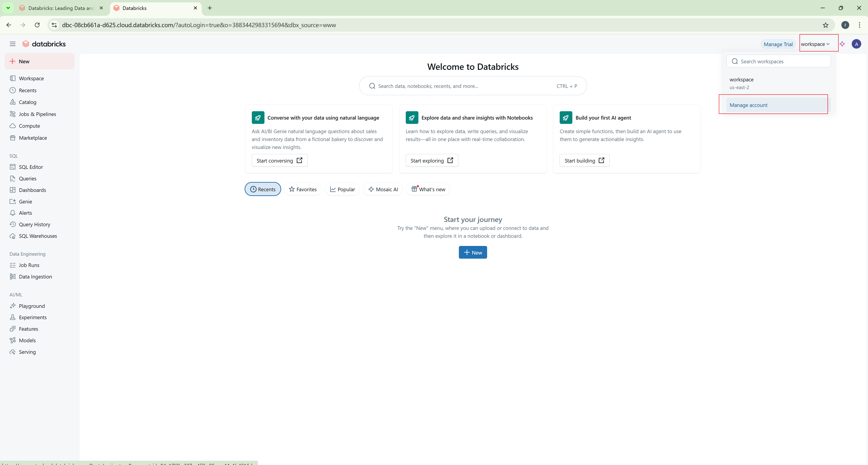Click the Serving icon in sidebar

click(13, 352)
